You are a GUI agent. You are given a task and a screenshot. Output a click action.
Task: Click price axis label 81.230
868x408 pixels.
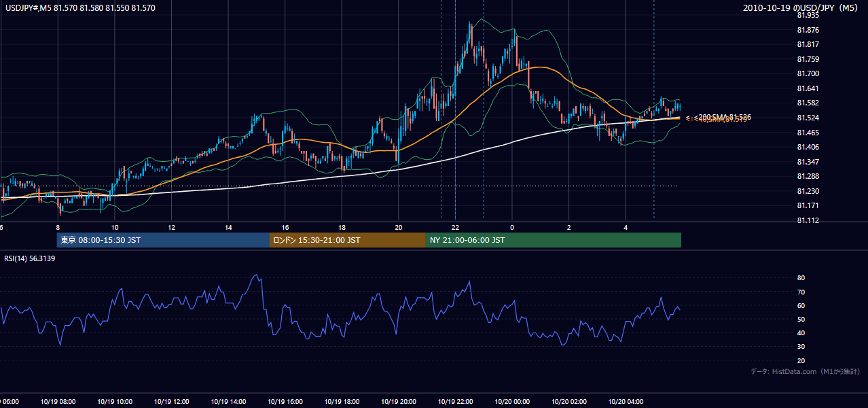click(x=808, y=191)
